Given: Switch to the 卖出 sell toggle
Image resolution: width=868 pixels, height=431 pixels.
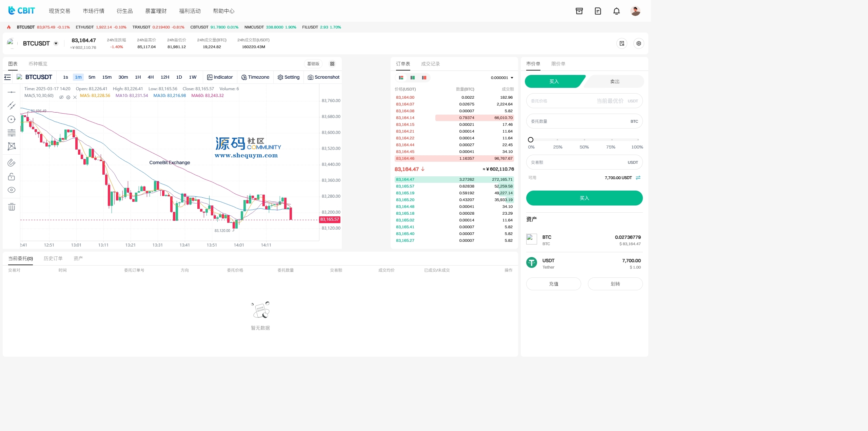Looking at the screenshot, I should (614, 81).
